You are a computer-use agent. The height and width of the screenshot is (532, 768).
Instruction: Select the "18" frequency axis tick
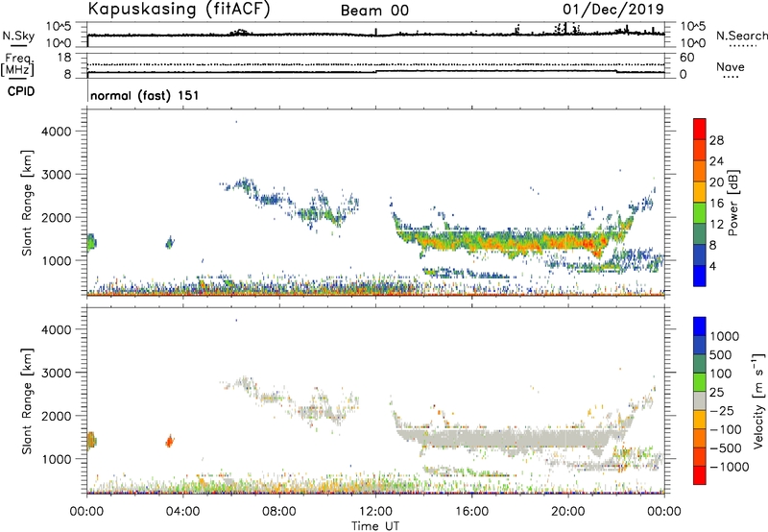point(63,58)
